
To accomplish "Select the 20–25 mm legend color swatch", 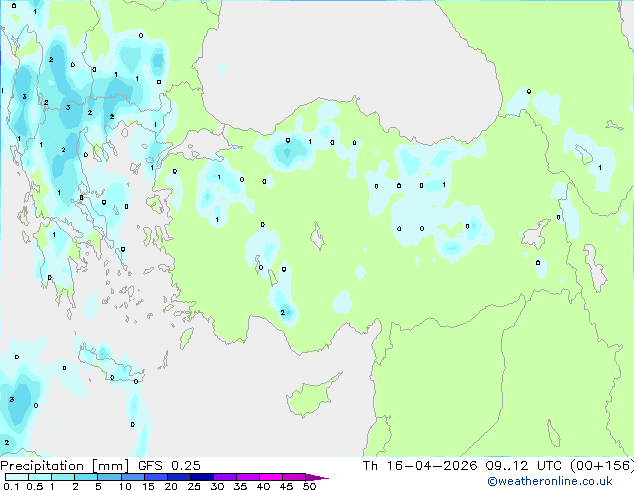I will 179,477.
